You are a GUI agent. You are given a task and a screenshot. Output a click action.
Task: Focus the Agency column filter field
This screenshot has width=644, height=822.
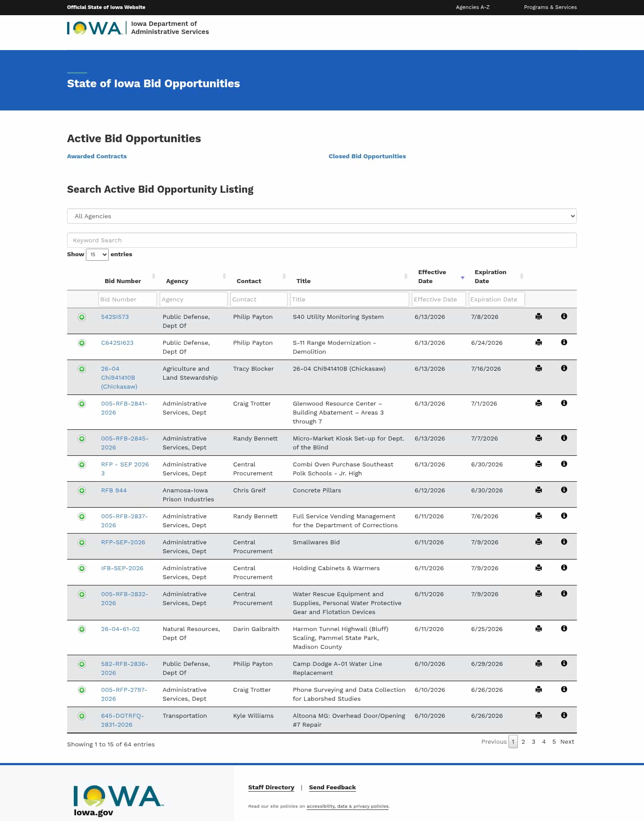point(193,300)
